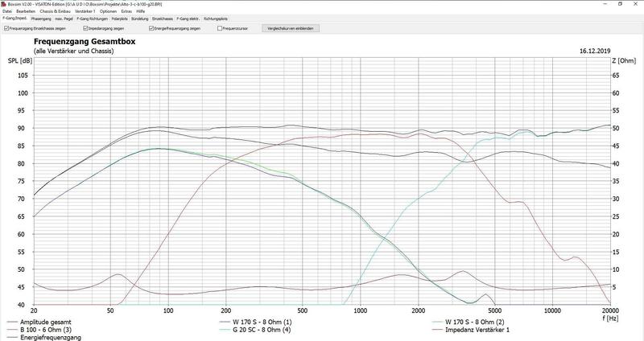Uncheck Impedanzgang zeigen
Viewport: 644px width, 341px height.
(x=85, y=29)
